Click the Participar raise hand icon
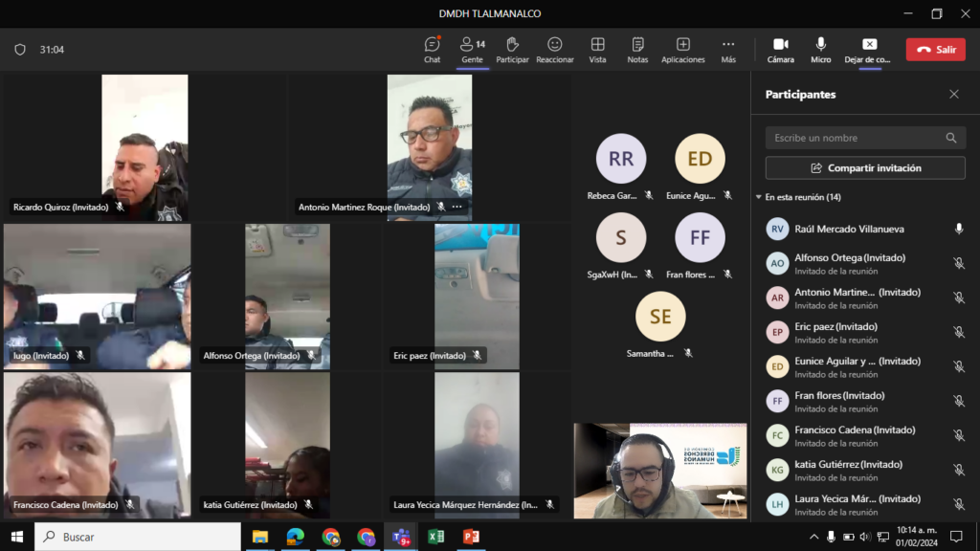Image resolution: width=980 pixels, height=551 pixels. pos(512,50)
